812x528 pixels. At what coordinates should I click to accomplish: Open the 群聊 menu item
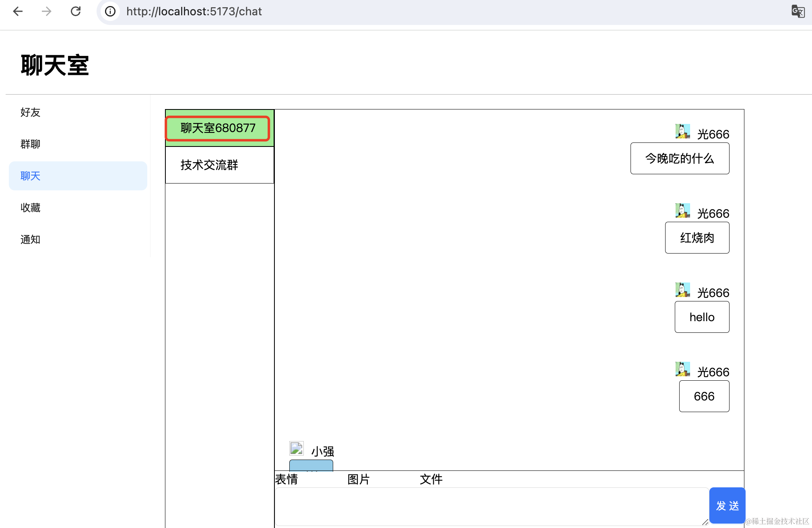coord(31,144)
